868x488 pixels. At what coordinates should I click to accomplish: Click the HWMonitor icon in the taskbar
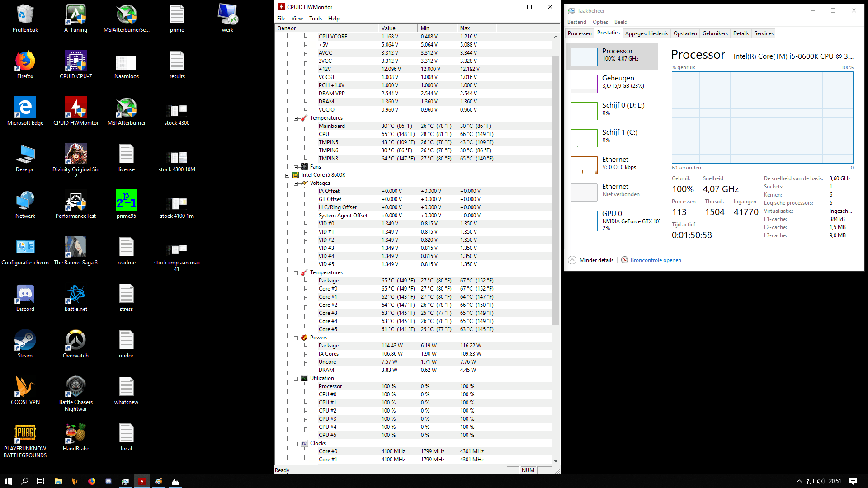click(x=142, y=481)
